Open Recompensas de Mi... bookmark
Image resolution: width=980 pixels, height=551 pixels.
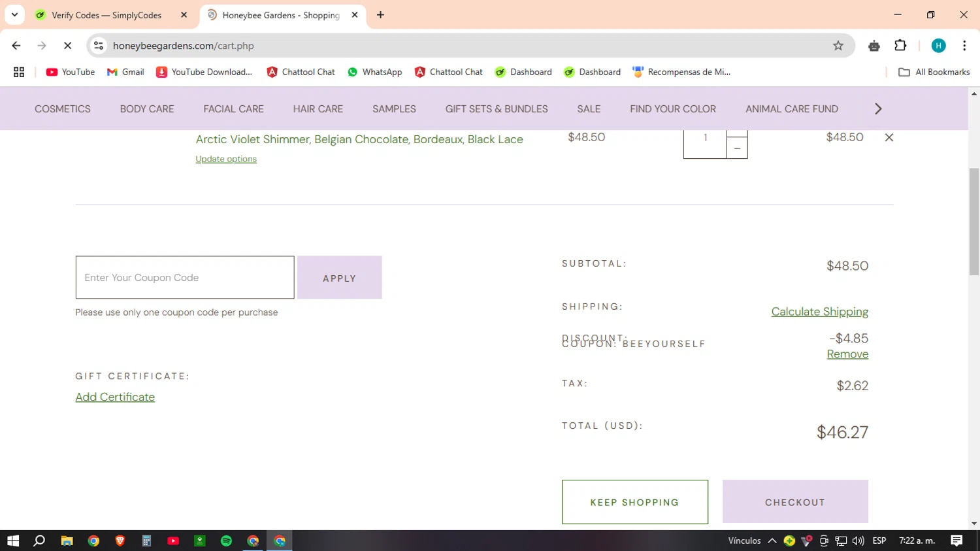681,72
